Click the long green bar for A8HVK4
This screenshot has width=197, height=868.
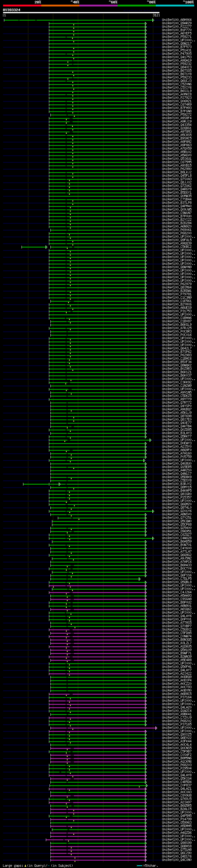(79, 20)
